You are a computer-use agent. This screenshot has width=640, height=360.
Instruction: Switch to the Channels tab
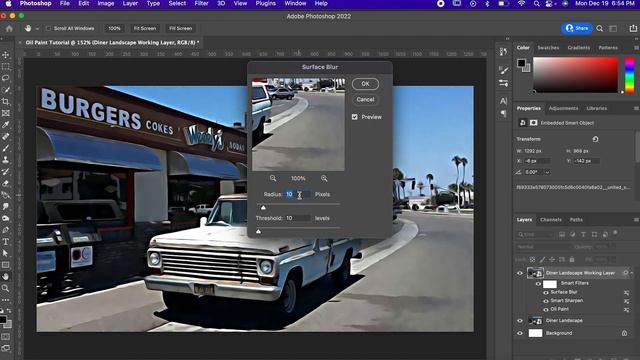point(551,220)
